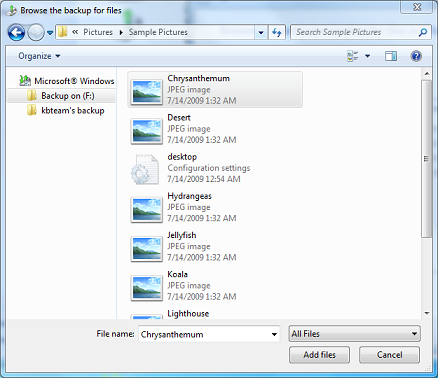Click the Desert image thumbnail
This screenshot has height=378, width=438.
pos(147,131)
